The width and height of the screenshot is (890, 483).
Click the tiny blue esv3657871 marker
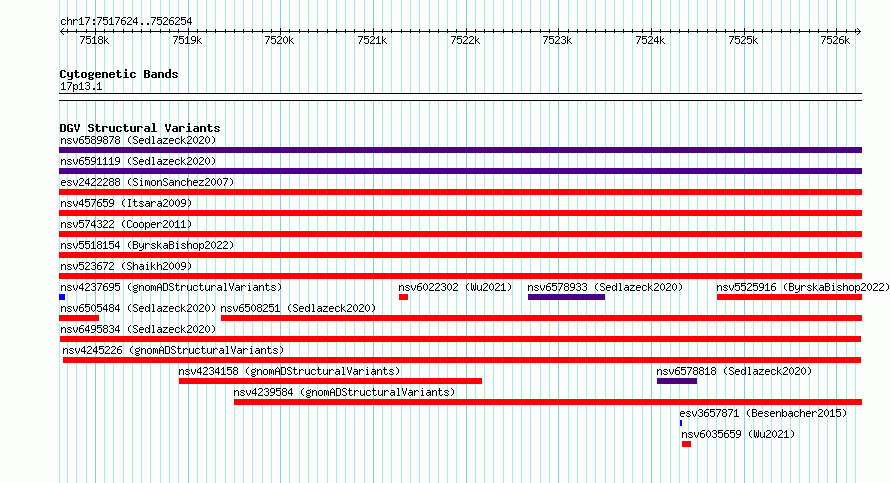tap(681, 423)
